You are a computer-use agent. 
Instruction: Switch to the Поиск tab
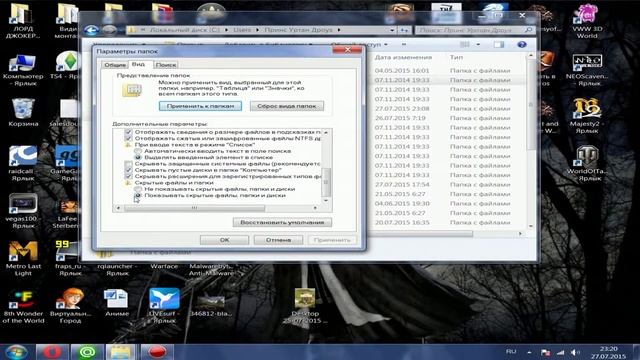point(166,65)
